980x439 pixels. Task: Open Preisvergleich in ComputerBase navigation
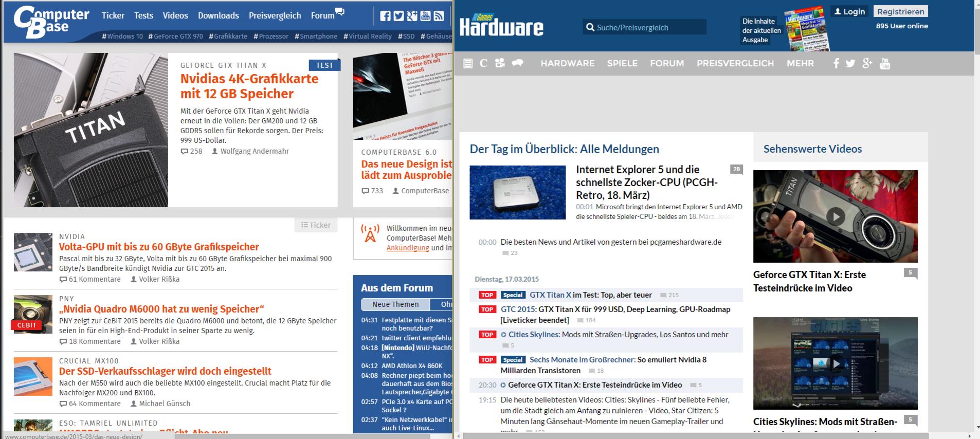[x=275, y=15]
